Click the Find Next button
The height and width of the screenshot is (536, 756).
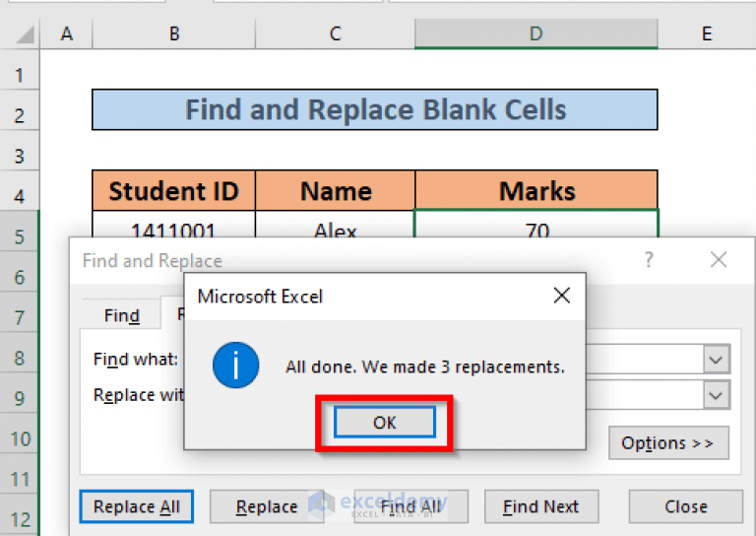pyautogui.click(x=541, y=506)
